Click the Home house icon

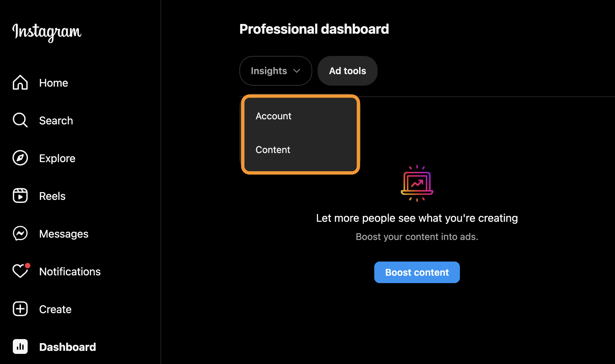click(x=20, y=83)
